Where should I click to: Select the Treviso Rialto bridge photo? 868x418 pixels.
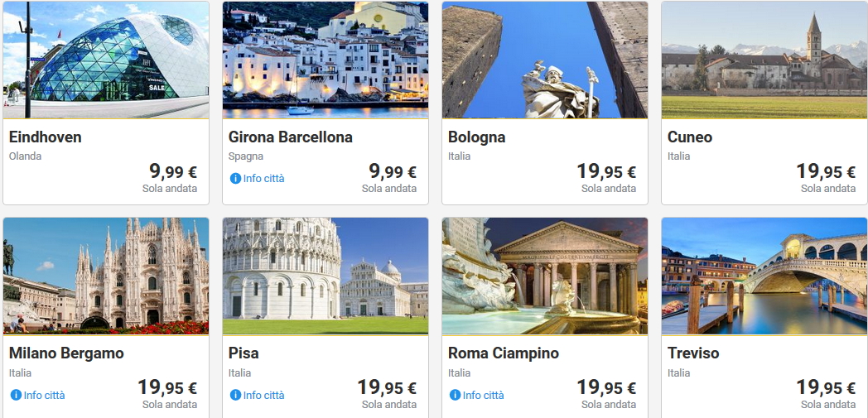(x=764, y=276)
